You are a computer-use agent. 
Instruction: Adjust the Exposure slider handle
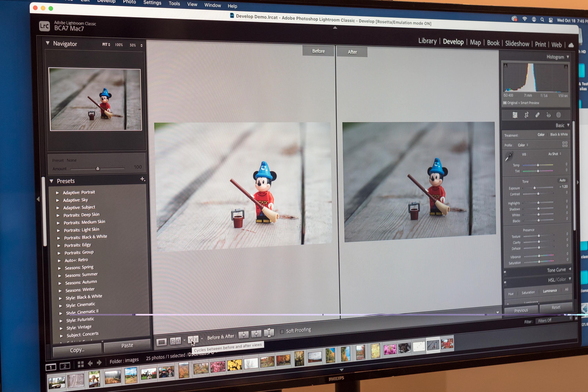tap(534, 188)
